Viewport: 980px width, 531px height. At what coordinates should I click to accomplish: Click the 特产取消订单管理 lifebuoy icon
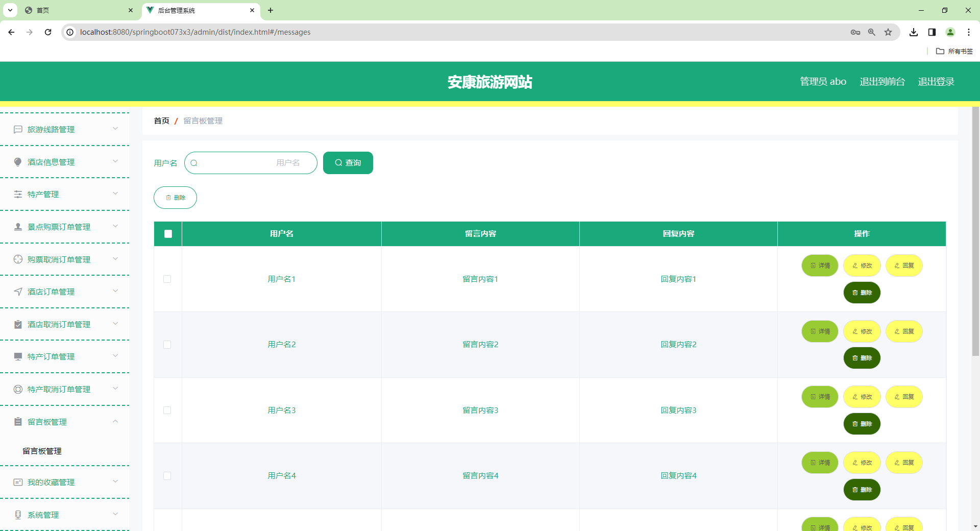18,389
